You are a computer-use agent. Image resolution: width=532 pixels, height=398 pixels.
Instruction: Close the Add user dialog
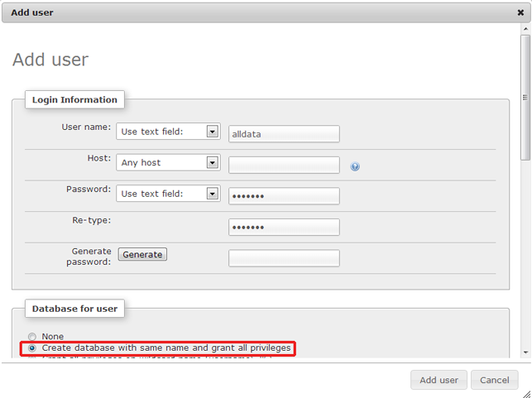(520, 12)
